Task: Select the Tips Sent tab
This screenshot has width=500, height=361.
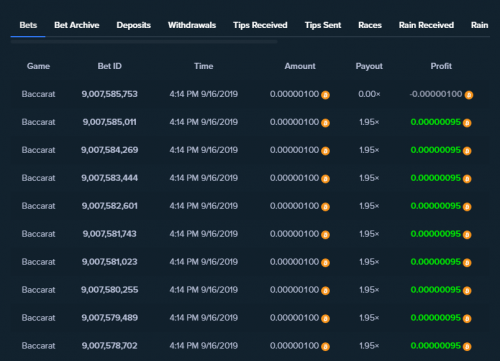Action: coord(323,25)
